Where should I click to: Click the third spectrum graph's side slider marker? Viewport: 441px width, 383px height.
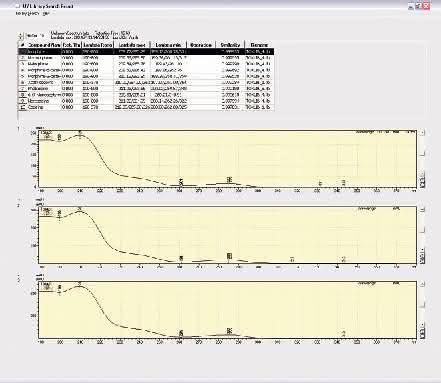[x=423, y=305]
